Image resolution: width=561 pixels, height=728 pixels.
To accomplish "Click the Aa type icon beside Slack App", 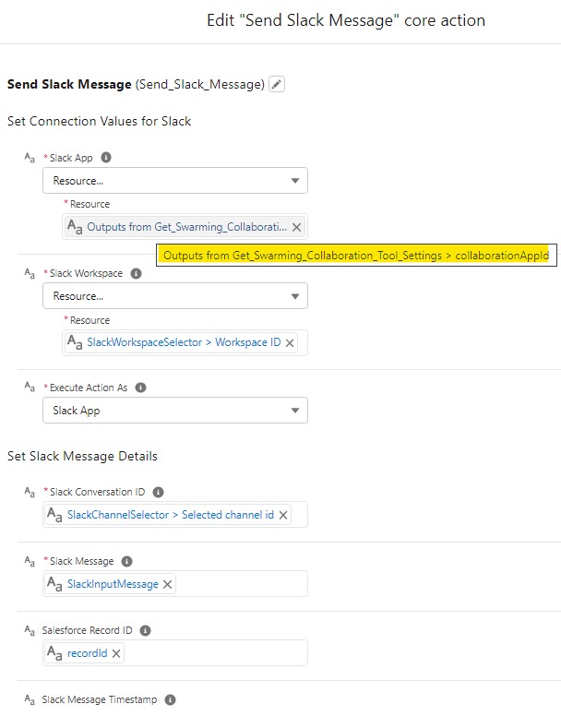I will click(x=30, y=158).
